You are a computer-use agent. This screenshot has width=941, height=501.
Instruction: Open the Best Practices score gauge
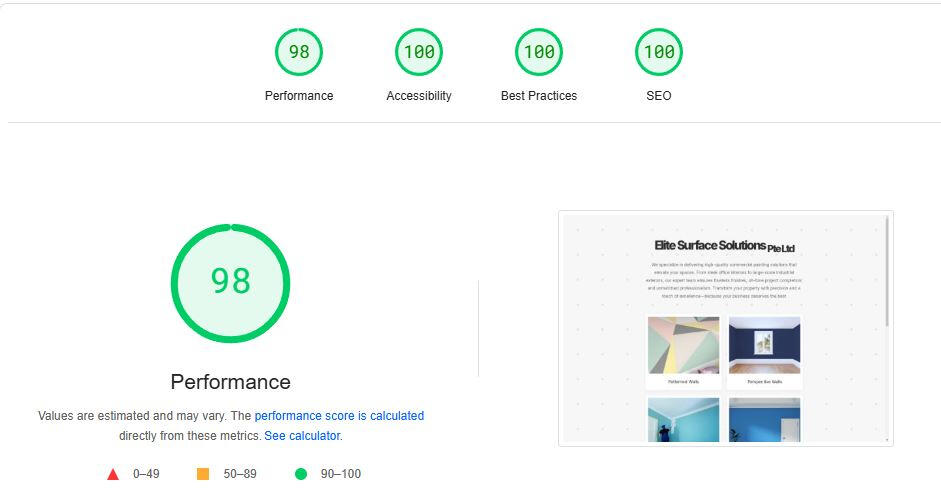tap(539, 52)
